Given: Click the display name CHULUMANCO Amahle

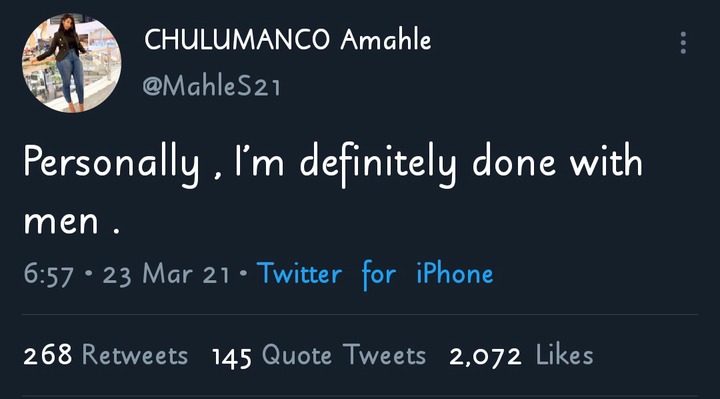Looking at the screenshot, I should [x=287, y=39].
